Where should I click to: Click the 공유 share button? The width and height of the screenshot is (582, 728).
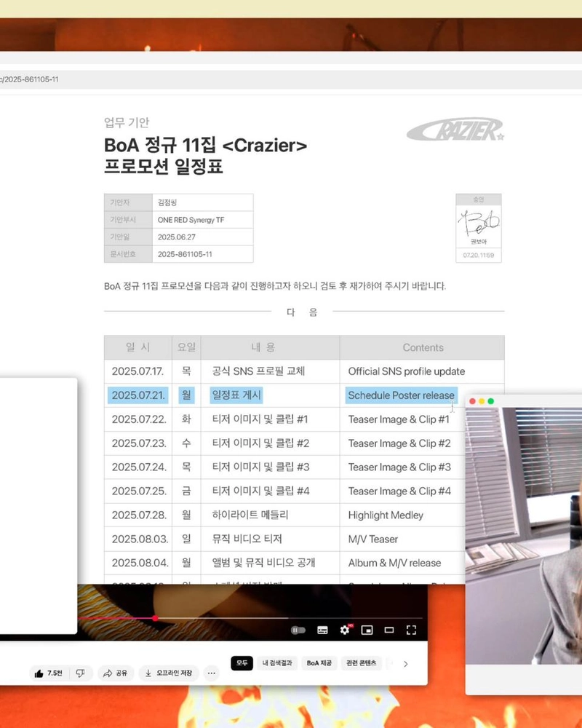pyautogui.click(x=116, y=673)
